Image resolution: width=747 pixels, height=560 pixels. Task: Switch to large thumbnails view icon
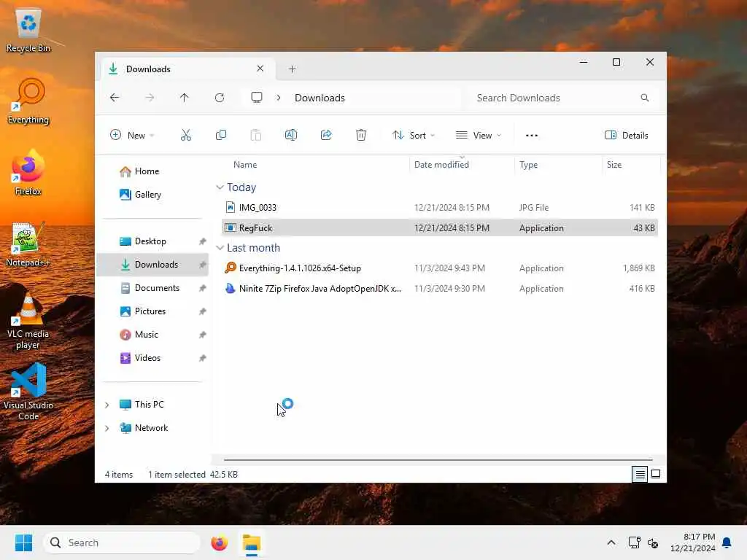[656, 474]
